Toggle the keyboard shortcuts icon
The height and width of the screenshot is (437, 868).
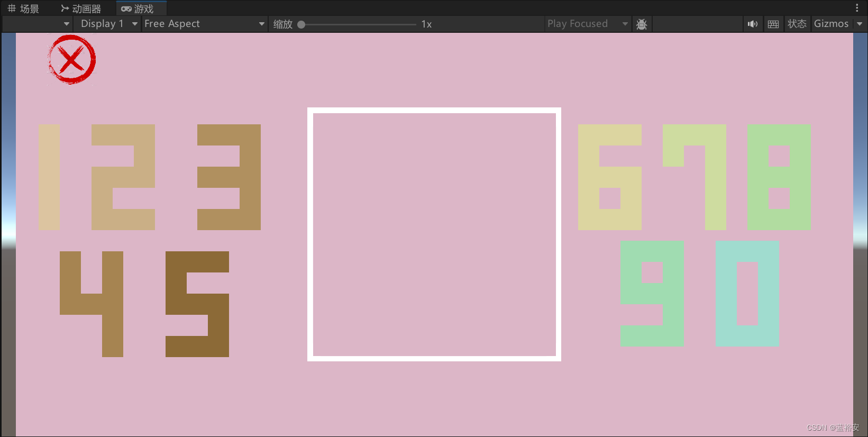pos(773,24)
